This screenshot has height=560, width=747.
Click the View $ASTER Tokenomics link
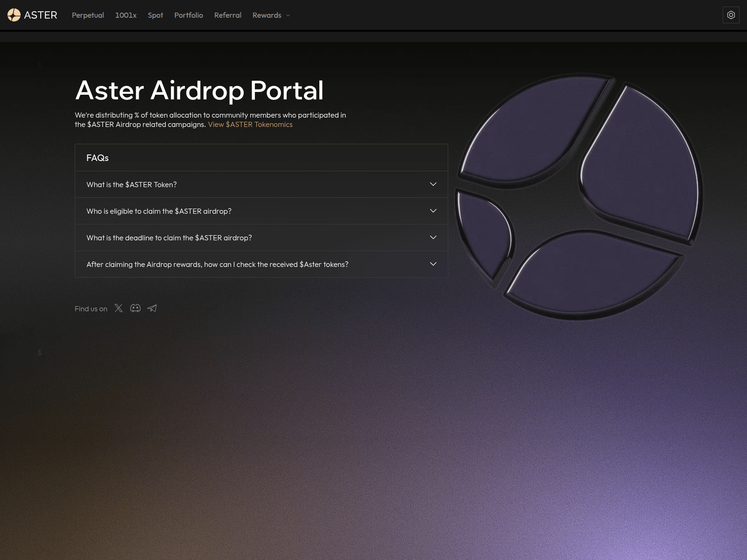coord(250,124)
